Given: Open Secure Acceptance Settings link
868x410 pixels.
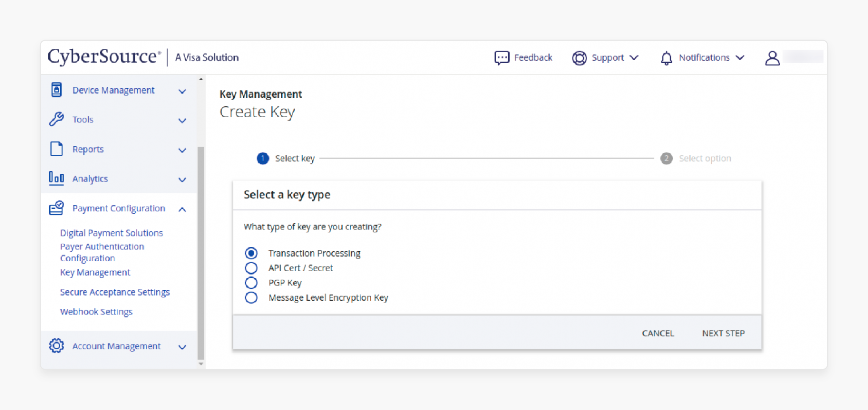Looking at the screenshot, I should [115, 292].
